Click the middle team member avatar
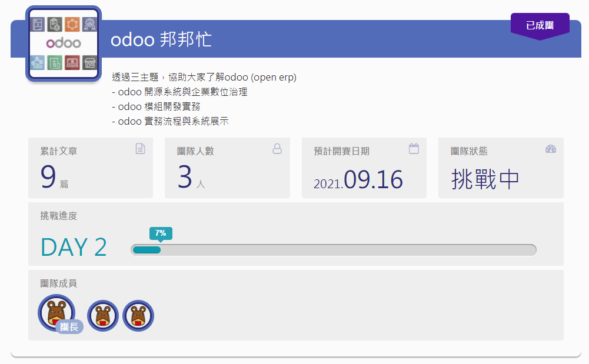Screen dimensions: 589x364 (103, 315)
